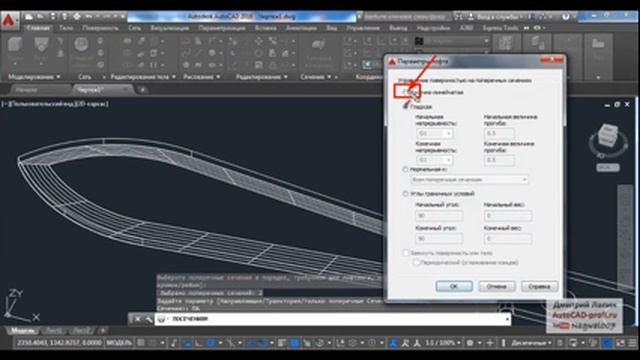
Task: Expand the Сечение panel title
Action: pyautogui.click(x=316, y=77)
